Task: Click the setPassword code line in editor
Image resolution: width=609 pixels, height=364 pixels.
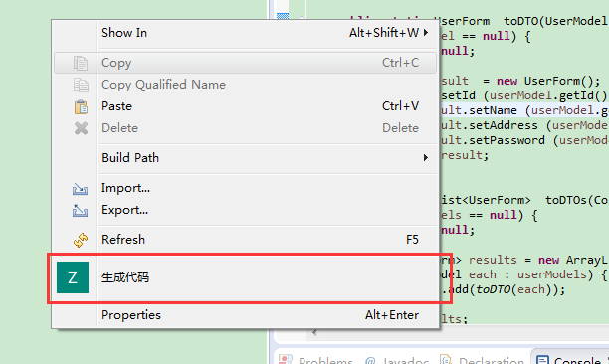Action: (x=524, y=140)
